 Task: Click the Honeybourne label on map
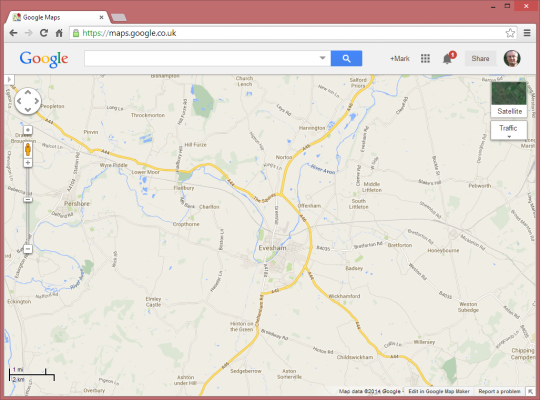443,250
